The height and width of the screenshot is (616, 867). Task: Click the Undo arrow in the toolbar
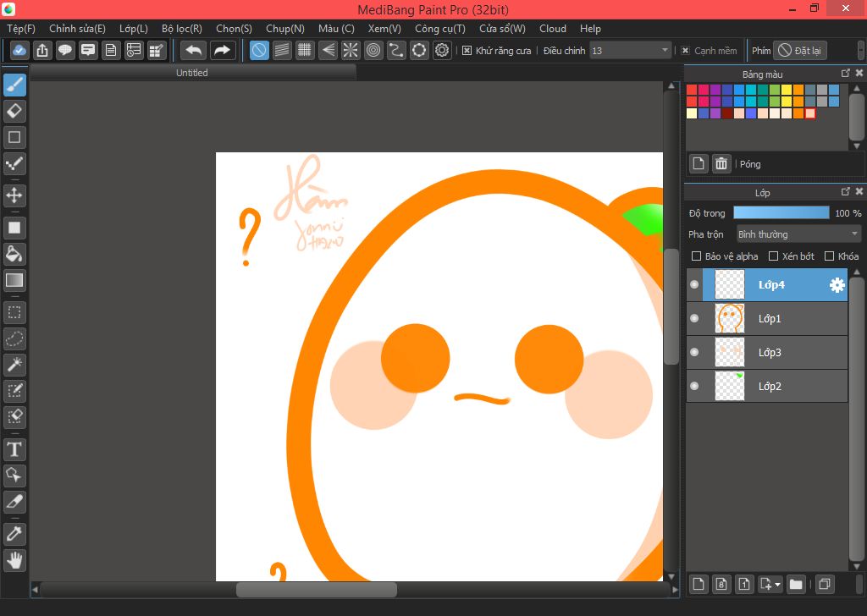(193, 51)
